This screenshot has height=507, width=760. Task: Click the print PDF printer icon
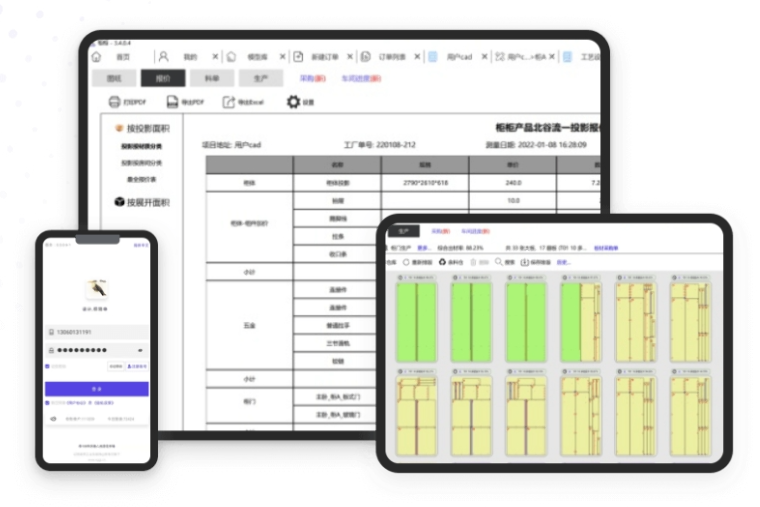coord(114,102)
